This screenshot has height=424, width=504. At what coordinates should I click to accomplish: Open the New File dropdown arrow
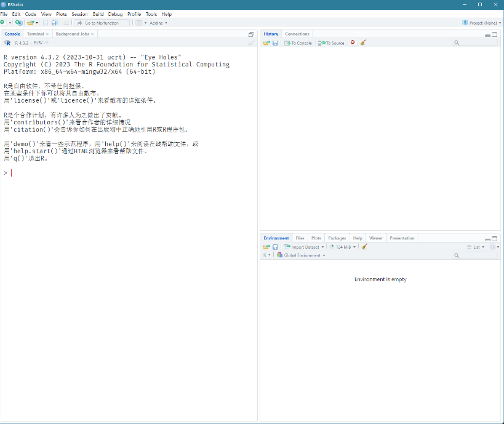(10, 23)
